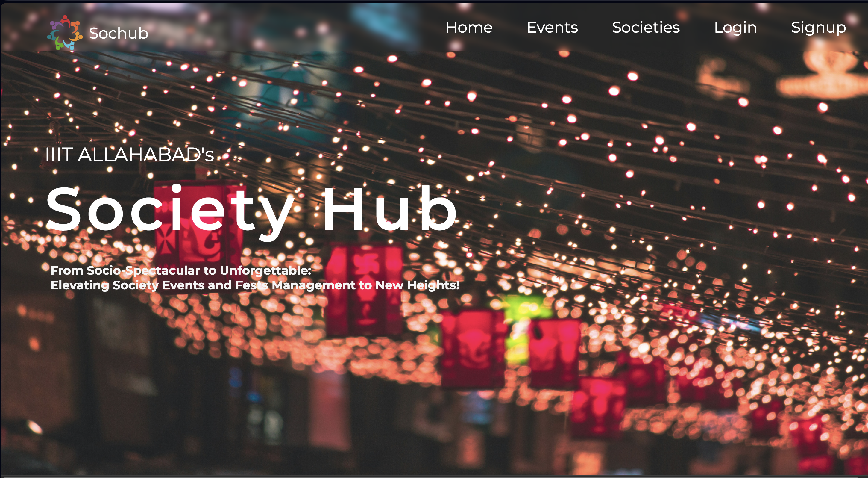Go to the Events page

point(552,27)
